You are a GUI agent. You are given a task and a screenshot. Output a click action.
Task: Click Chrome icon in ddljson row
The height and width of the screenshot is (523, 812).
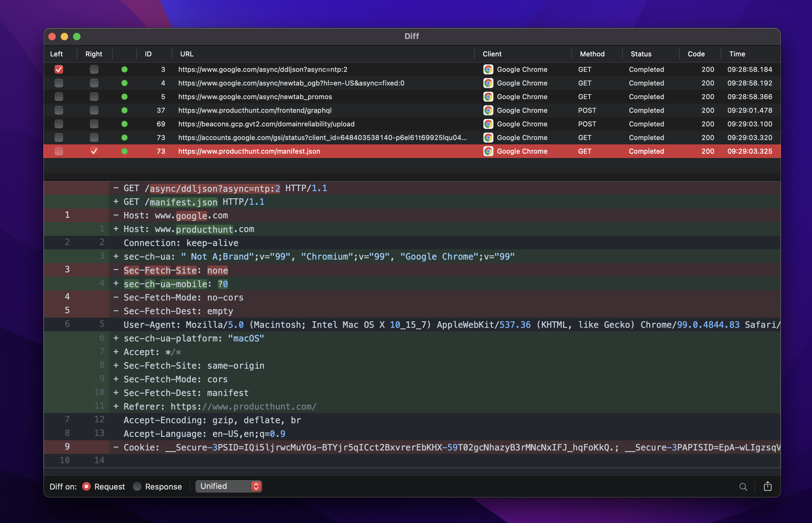click(x=488, y=69)
